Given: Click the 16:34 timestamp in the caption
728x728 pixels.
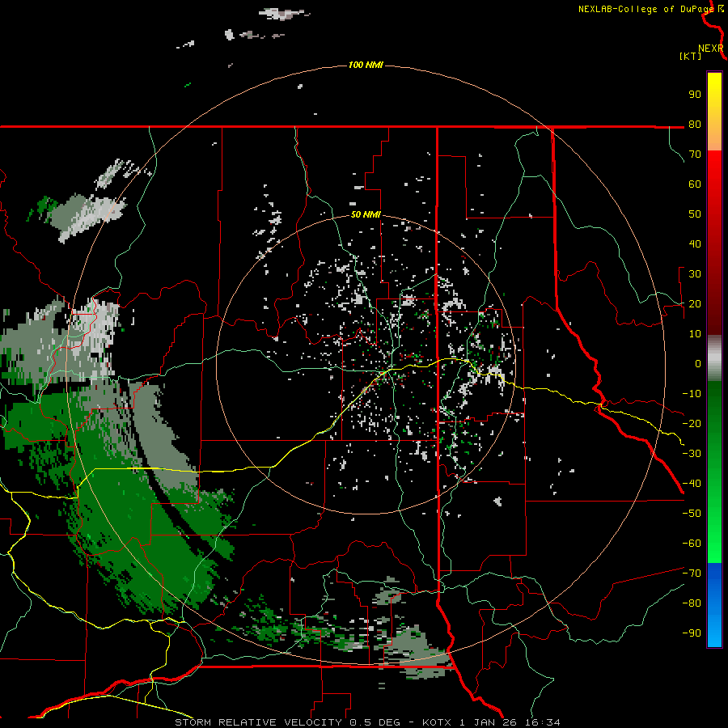Looking at the screenshot, I should [542, 722].
